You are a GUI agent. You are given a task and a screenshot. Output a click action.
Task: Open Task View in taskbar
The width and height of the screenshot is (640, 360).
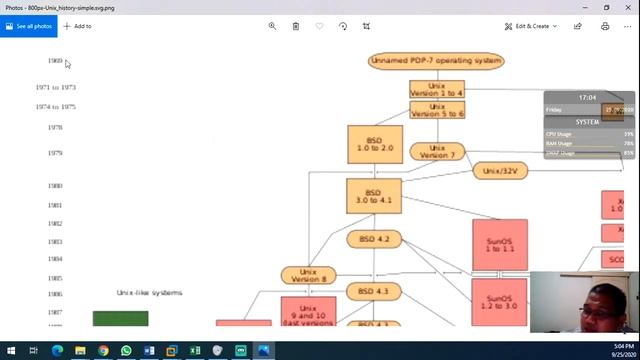coord(33,351)
